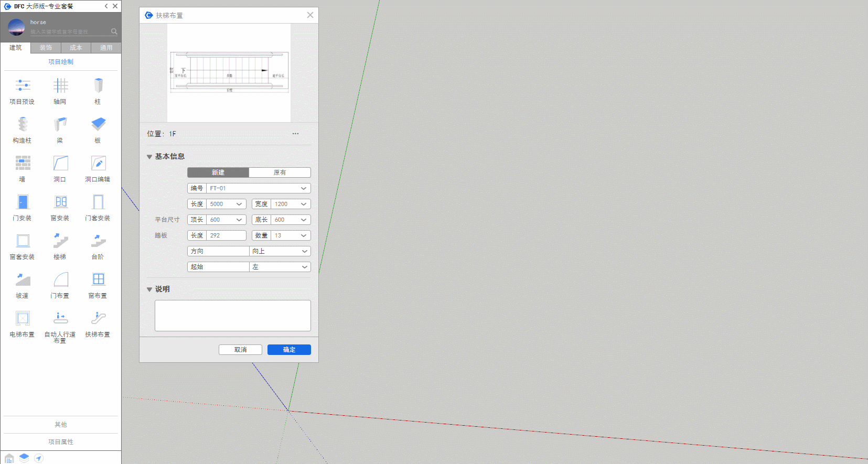Select the 新建 new mode toggle

pyautogui.click(x=218, y=172)
